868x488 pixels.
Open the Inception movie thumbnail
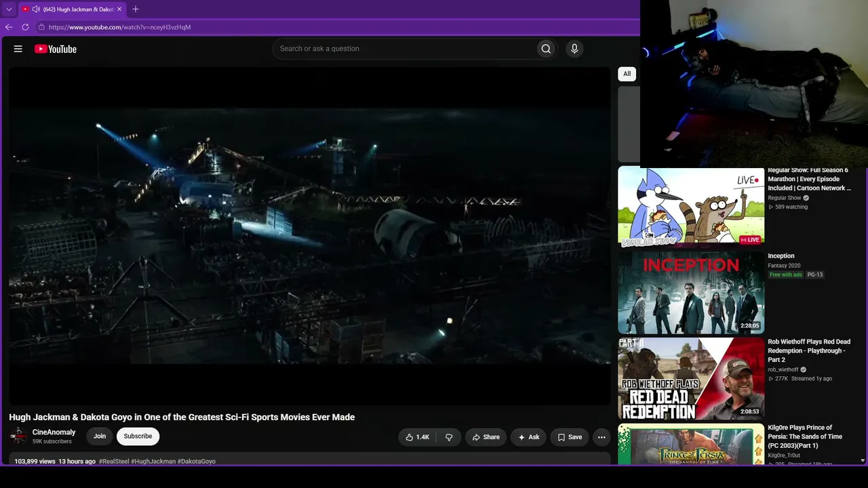691,293
